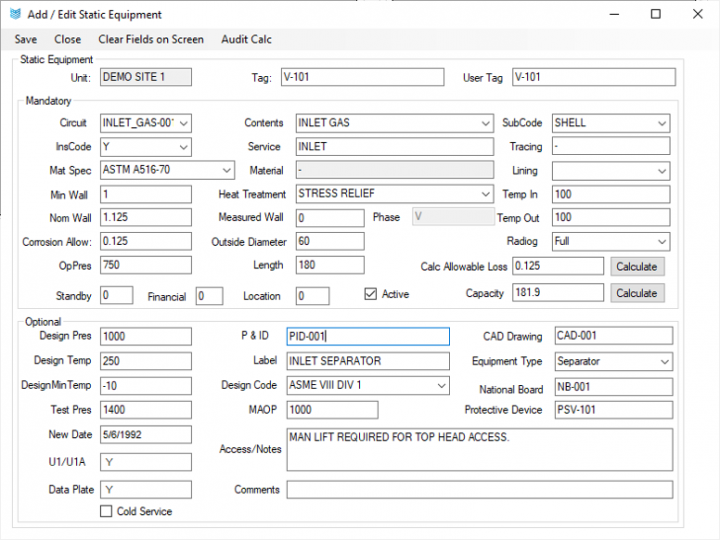The height and width of the screenshot is (540, 720).
Task: Select the Temp Out field
Action: pos(611,217)
